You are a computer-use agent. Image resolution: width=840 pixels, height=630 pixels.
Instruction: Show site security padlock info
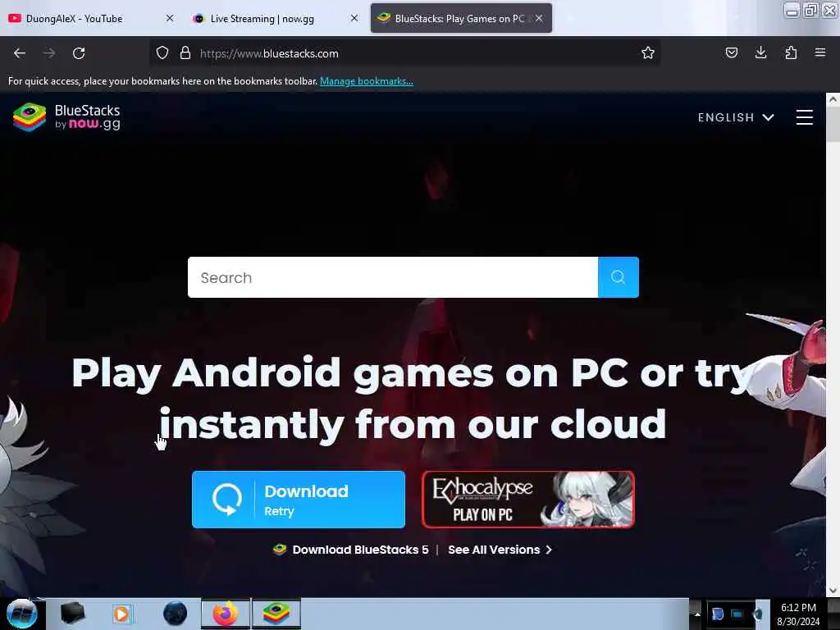[185, 53]
